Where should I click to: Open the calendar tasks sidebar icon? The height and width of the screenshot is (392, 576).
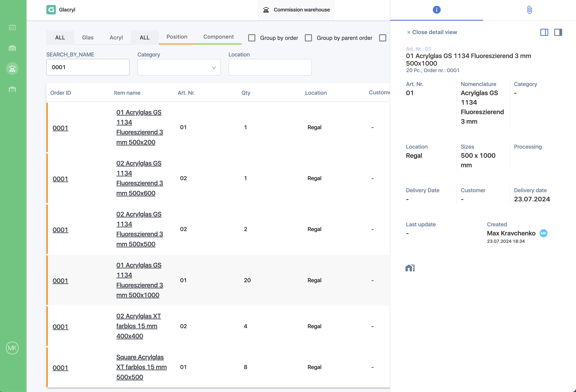tap(12, 27)
